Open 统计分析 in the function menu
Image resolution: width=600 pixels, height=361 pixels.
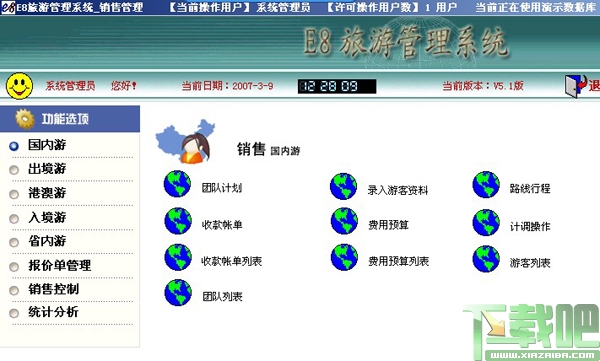pos(53,312)
